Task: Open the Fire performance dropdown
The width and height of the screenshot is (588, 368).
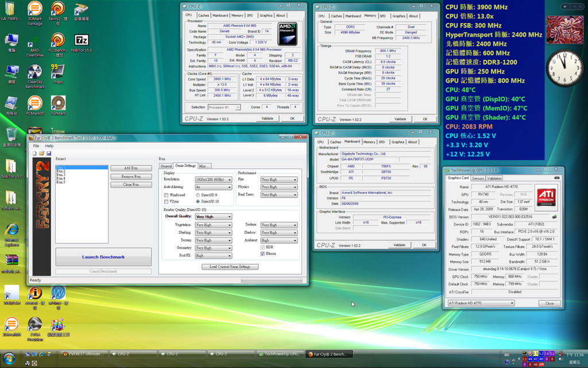Action: pyautogui.click(x=279, y=179)
